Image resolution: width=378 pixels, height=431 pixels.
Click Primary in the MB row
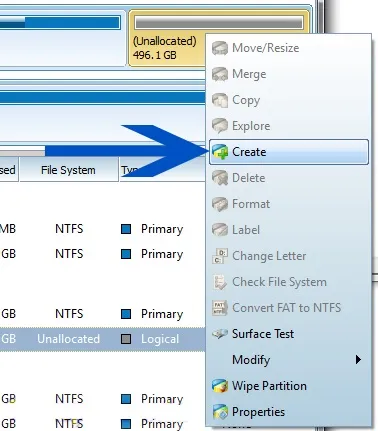point(162,229)
